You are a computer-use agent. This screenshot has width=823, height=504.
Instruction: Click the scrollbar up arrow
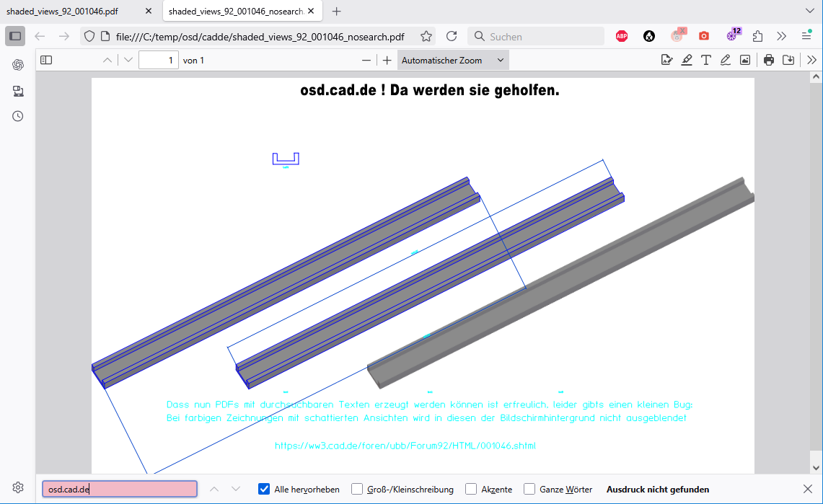point(816,77)
